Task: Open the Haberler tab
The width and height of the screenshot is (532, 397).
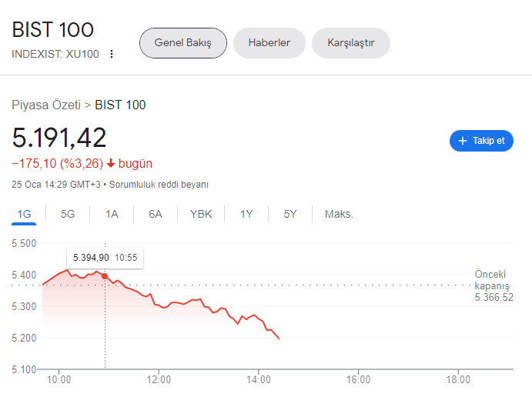Action: tap(269, 43)
